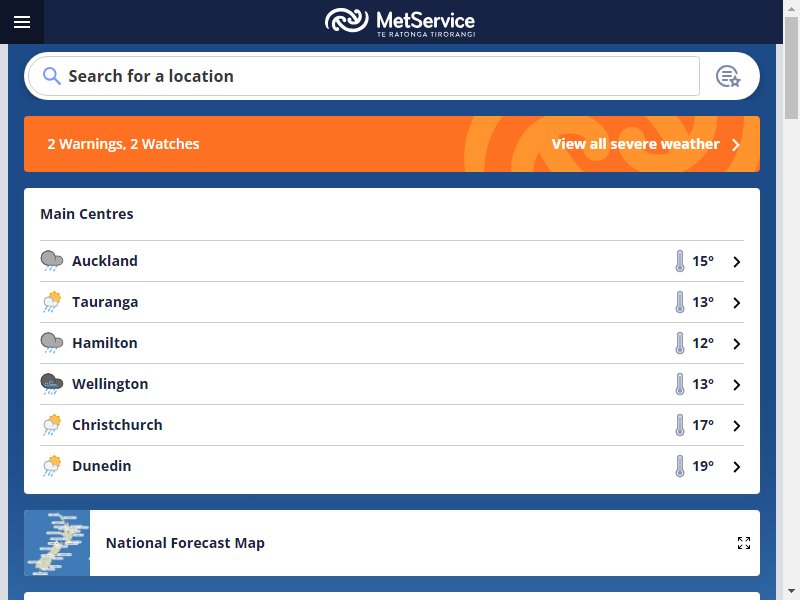Viewport: 800px width, 600px height.
Task: Click thermometer icon in Christchurch row
Action: click(x=680, y=425)
